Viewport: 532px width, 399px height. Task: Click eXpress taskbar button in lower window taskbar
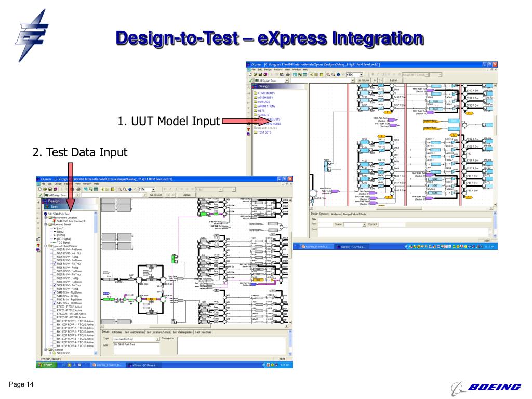pyautogui.click(x=144, y=365)
